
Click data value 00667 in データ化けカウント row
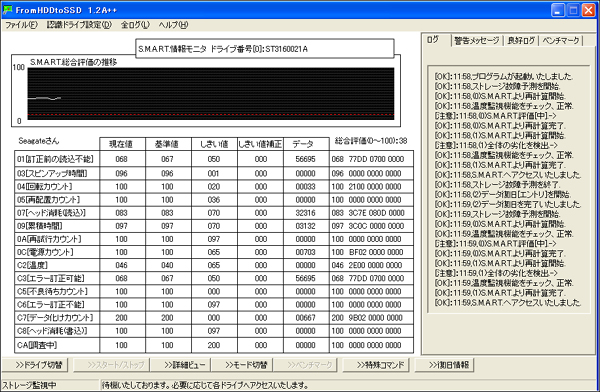click(305, 317)
